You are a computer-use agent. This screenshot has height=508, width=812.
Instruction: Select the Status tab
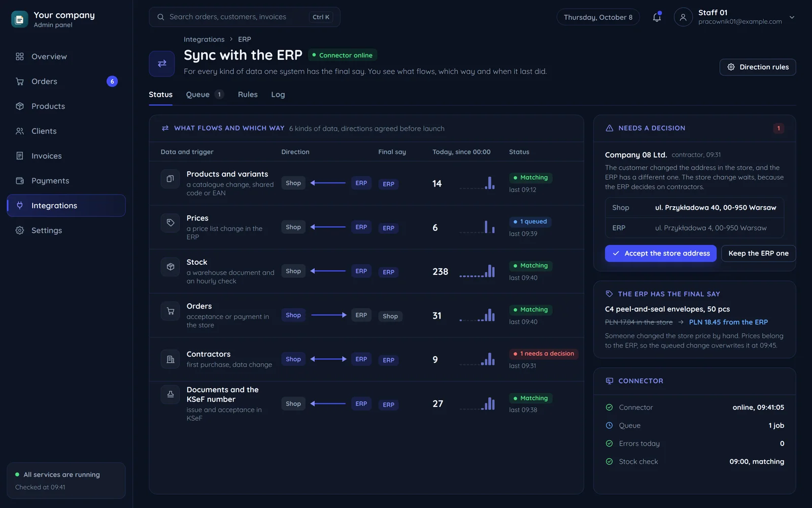160,94
